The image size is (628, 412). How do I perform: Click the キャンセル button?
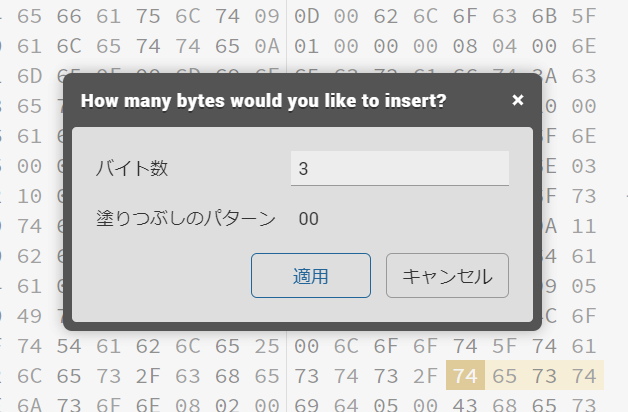[x=447, y=275]
